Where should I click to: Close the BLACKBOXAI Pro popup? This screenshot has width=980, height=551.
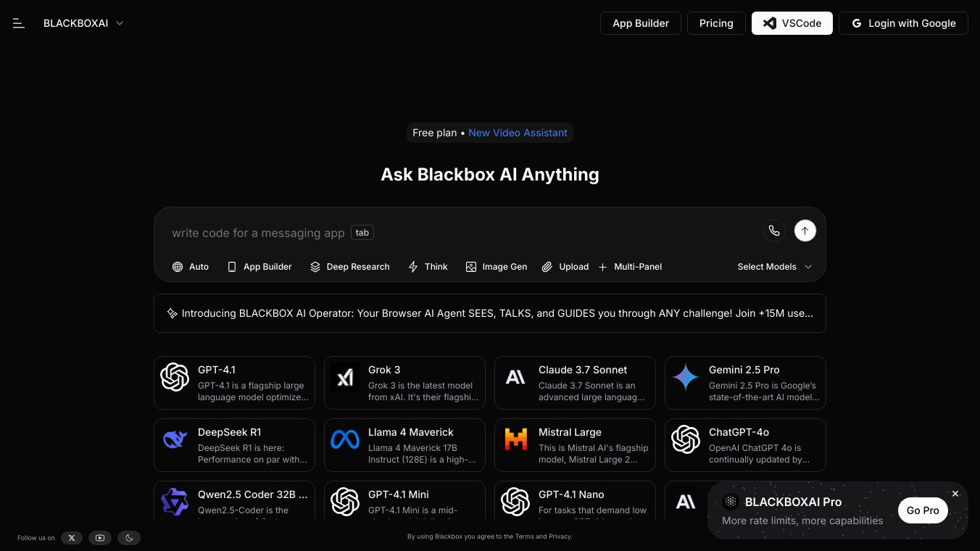click(955, 494)
